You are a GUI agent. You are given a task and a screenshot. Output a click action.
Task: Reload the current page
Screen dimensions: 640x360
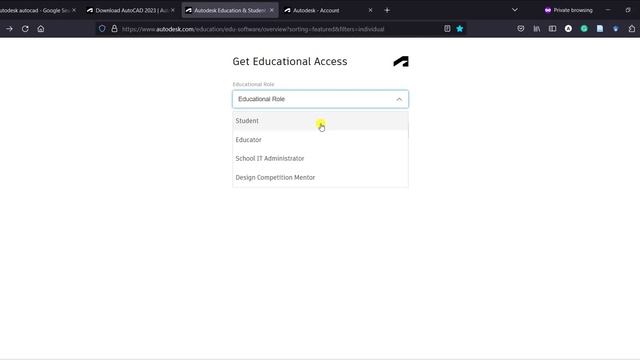25,29
